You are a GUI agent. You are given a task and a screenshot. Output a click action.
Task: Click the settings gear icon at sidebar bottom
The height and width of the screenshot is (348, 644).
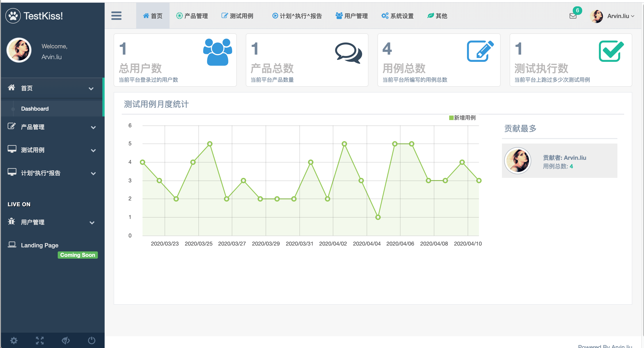coord(14,340)
